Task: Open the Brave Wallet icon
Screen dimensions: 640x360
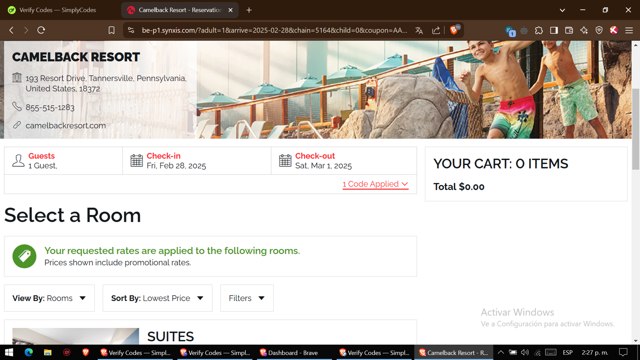Action: [x=569, y=30]
